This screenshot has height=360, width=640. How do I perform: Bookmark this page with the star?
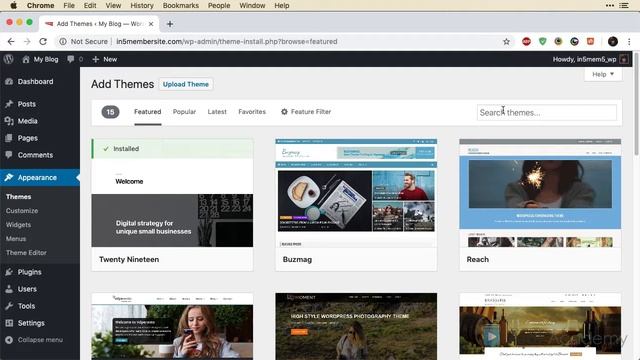coord(506,42)
